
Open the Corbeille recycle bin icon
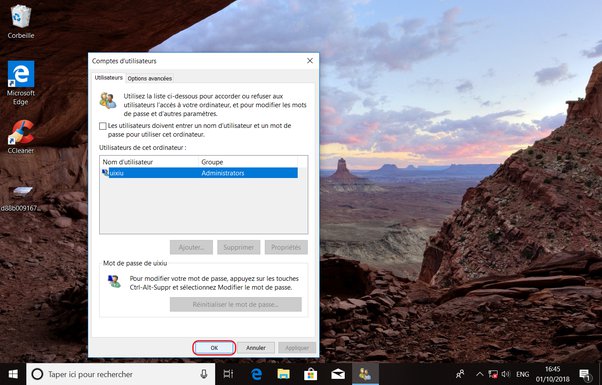pos(21,22)
